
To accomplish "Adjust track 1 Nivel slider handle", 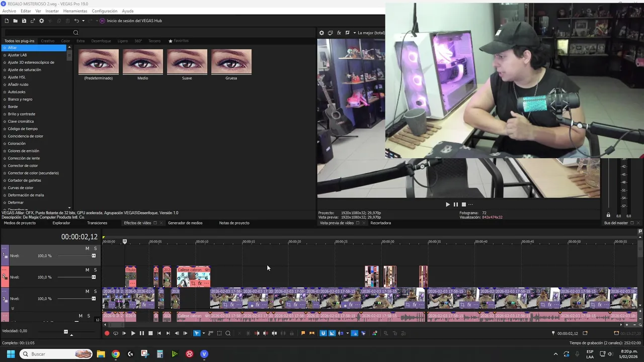I will [94, 255].
